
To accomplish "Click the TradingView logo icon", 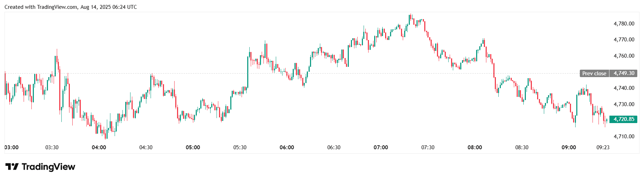I will pos(12,167).
